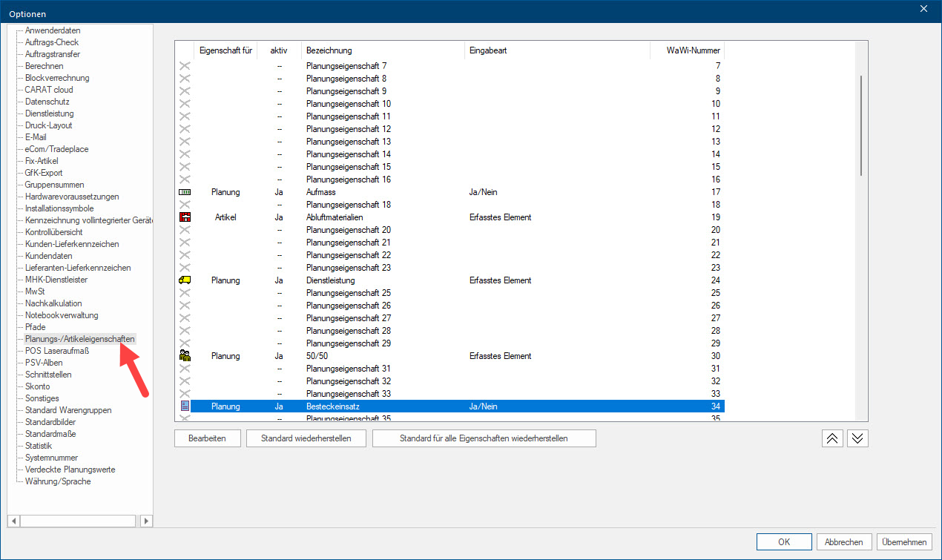942x560 pixels.
Task: Confirm the dialog with OK
Action: pyautogui.click(x=784, y=542)
